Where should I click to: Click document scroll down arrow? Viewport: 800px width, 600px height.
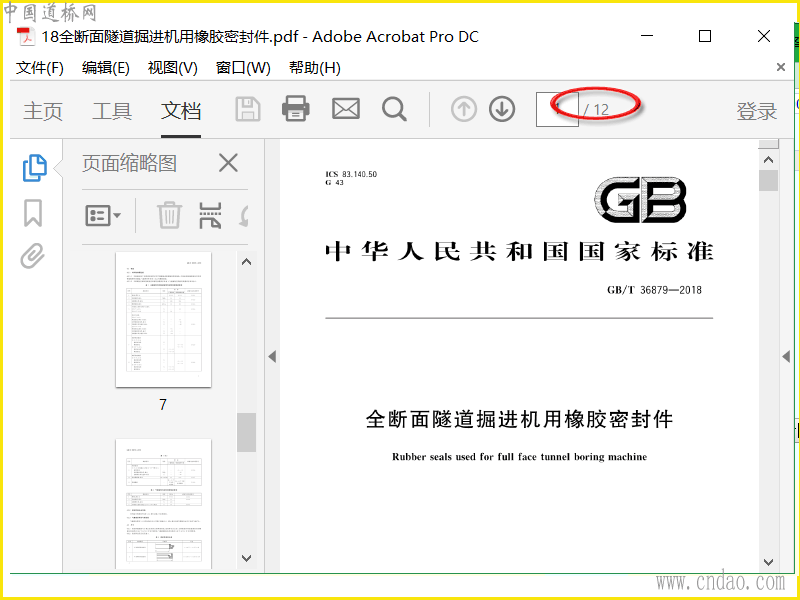768,562
